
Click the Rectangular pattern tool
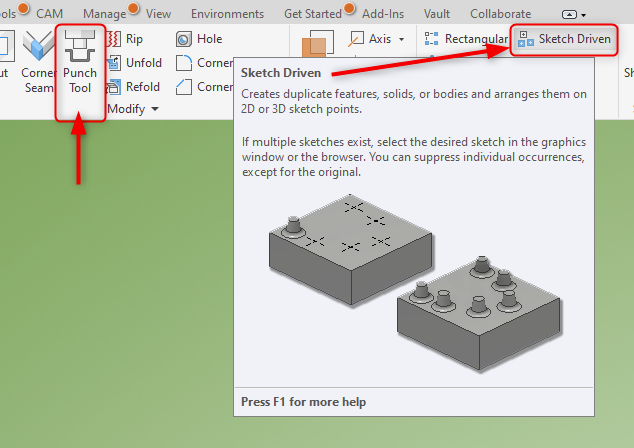click(x=466, y=39)
